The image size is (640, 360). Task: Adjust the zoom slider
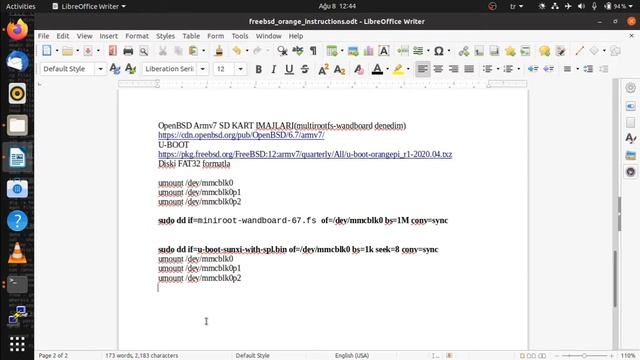[584, 356]
